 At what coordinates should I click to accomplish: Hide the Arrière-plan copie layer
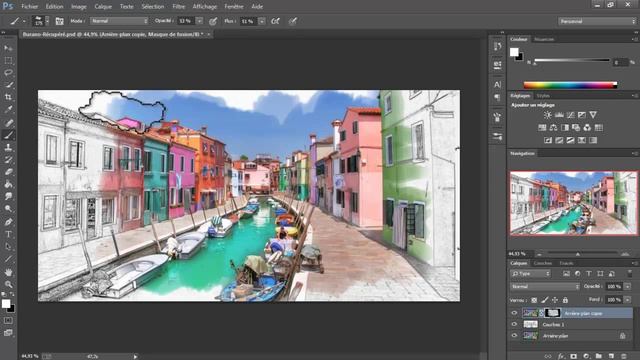(x=514, y=313)
